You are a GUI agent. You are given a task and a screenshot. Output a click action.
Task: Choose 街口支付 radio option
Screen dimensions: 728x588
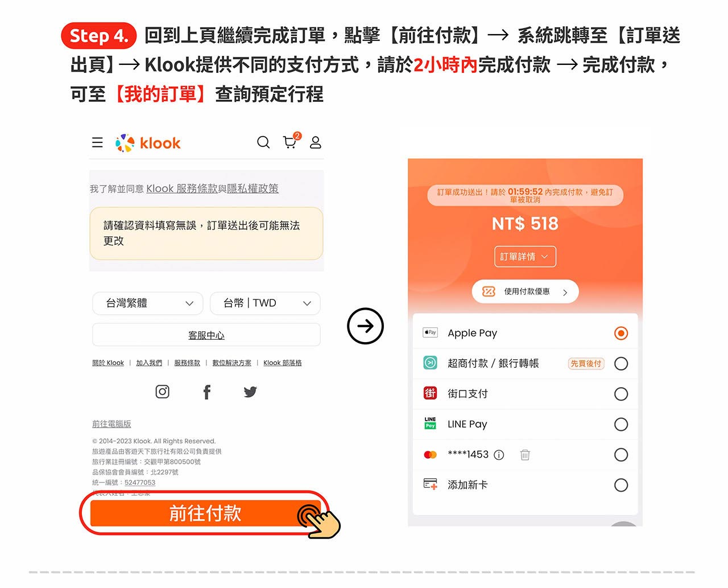click(621, 394)
